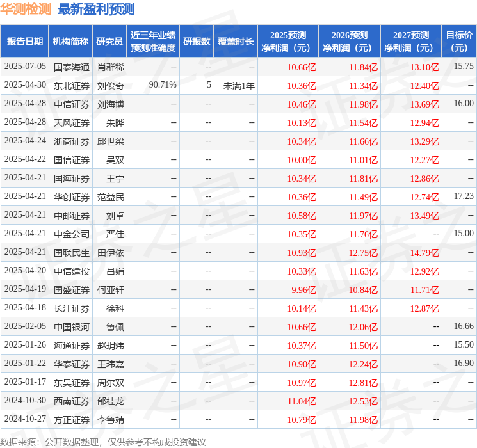Click institution 东吴证券
Viewport: 477px width, 448px height.
point(72,383)
